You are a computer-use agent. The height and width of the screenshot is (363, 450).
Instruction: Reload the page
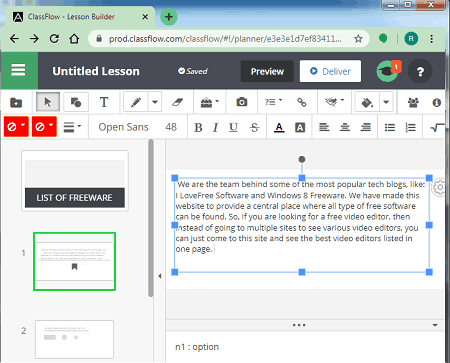tap(54, 39)
